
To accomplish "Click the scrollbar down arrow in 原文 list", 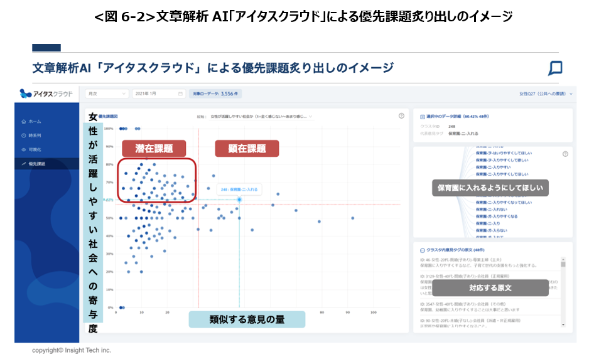I will coord(563,324).
